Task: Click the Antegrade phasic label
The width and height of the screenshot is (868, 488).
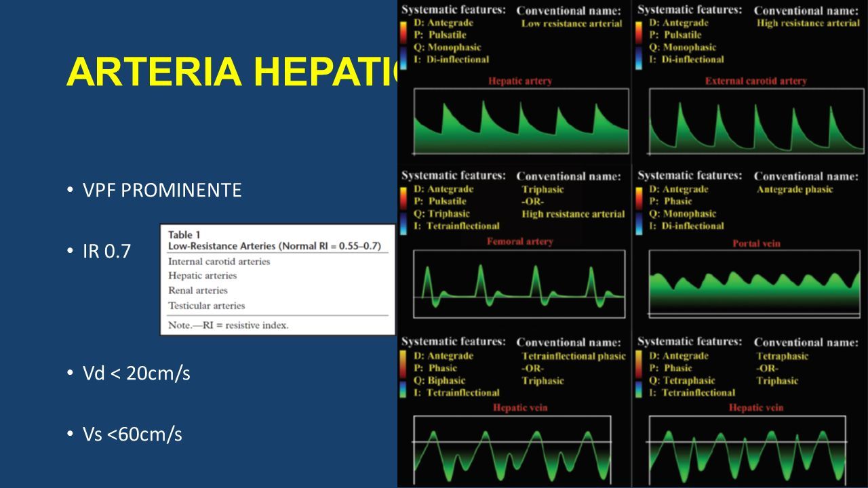Action: [x=795, y=190]
